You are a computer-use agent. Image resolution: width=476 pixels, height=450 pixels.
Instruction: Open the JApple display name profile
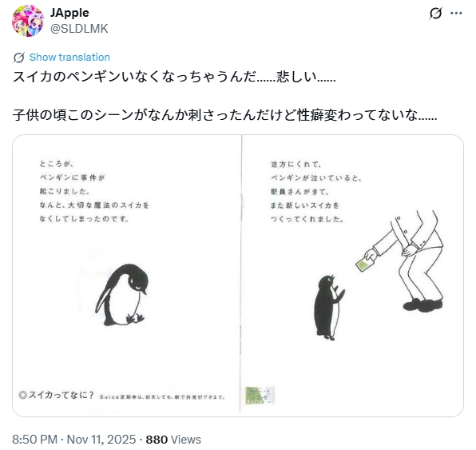[x=69, y=13]
